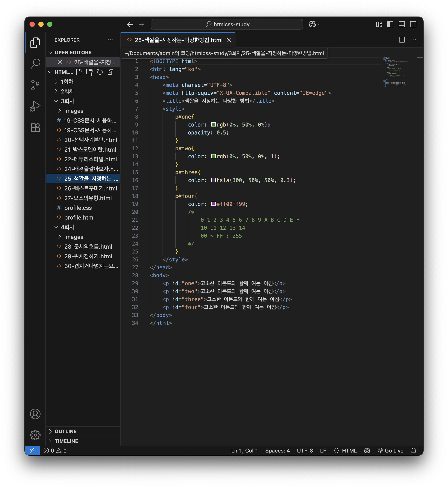The height and width of the screenshot is (488, 448).
Task: Expand the OUTLINE section
Action: click(65, 431)
